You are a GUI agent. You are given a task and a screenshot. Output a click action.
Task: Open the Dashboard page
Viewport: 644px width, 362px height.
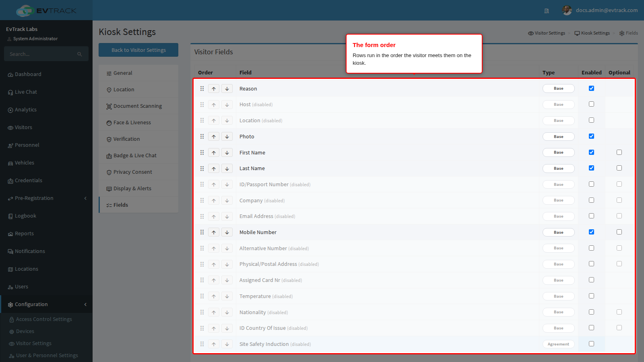tap(46, 74)
